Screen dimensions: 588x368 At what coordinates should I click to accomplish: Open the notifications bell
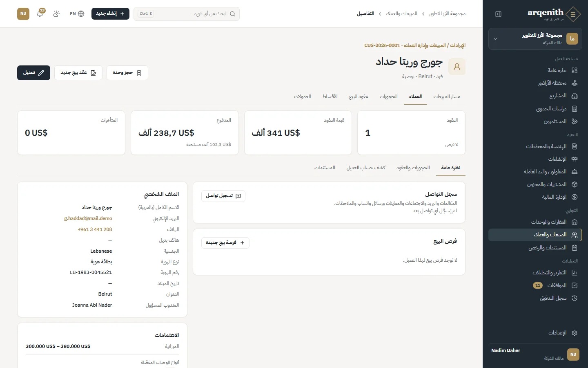pos(40,13)
